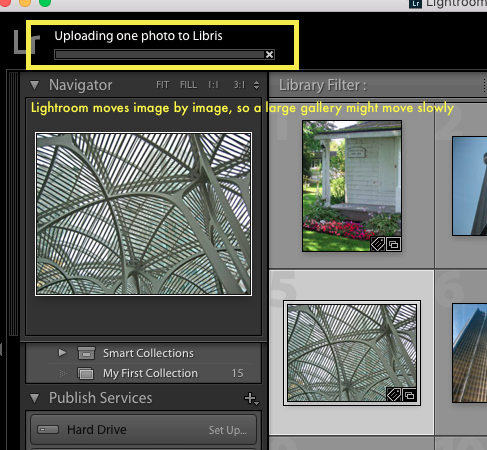Click the collection badge on dome photo thumbnail
Viewport: 487px width, 450px height.
coord(409,395)
